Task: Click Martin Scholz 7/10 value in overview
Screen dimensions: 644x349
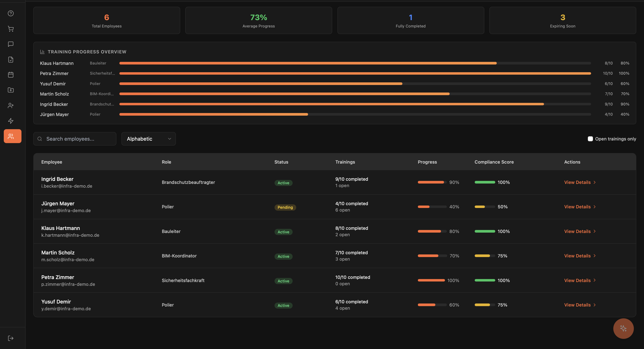Action: click(609, 94)
